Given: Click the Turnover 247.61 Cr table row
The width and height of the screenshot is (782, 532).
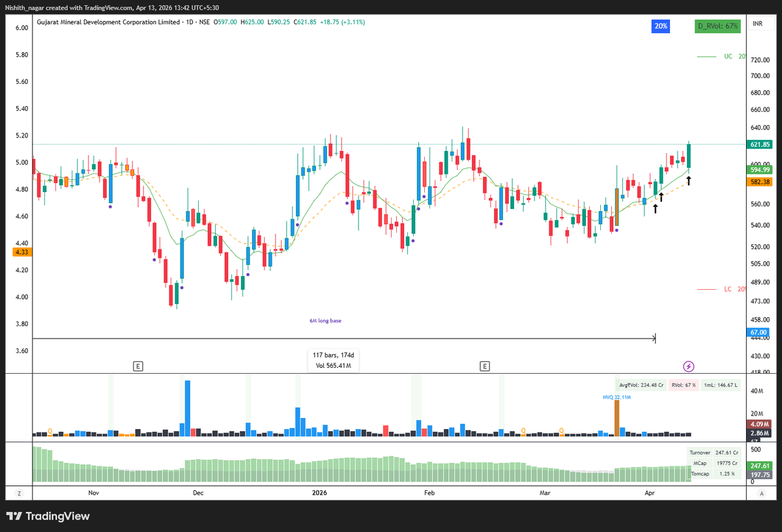Looking at the screenshot, I should 714,453.
